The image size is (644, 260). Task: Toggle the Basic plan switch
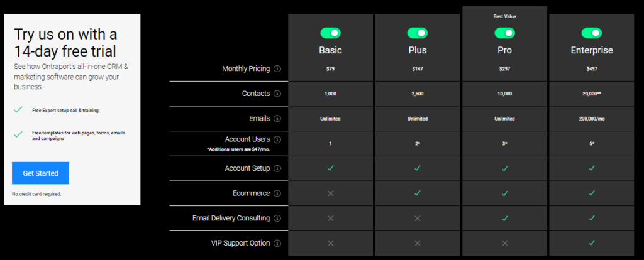click(330, 33)
